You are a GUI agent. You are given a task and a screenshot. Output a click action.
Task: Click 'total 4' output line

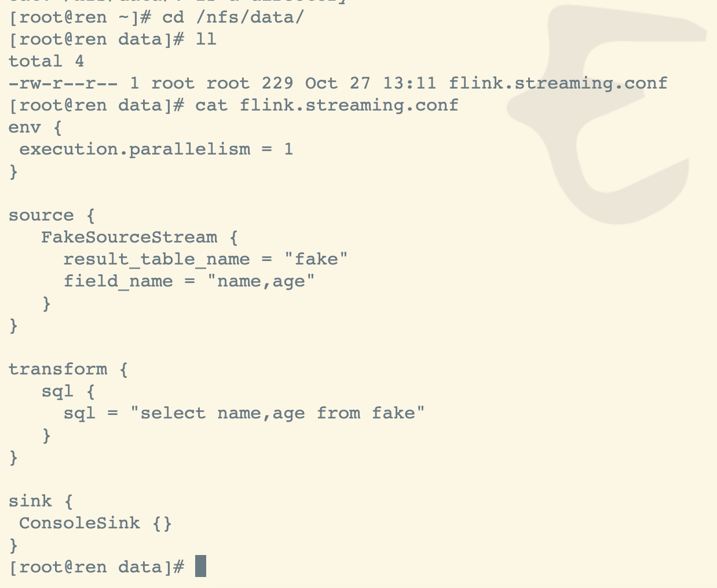(x=46, y=61)
